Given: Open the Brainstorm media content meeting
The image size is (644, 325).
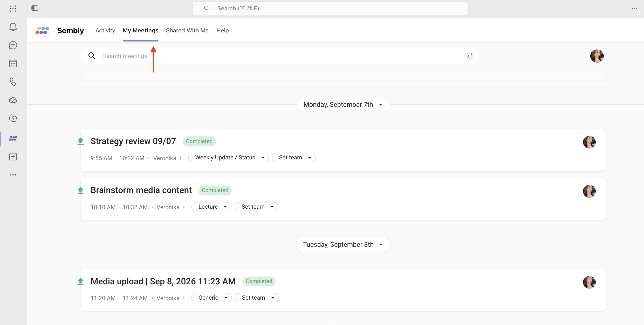Looking at the screenshot, I should 141,190.
